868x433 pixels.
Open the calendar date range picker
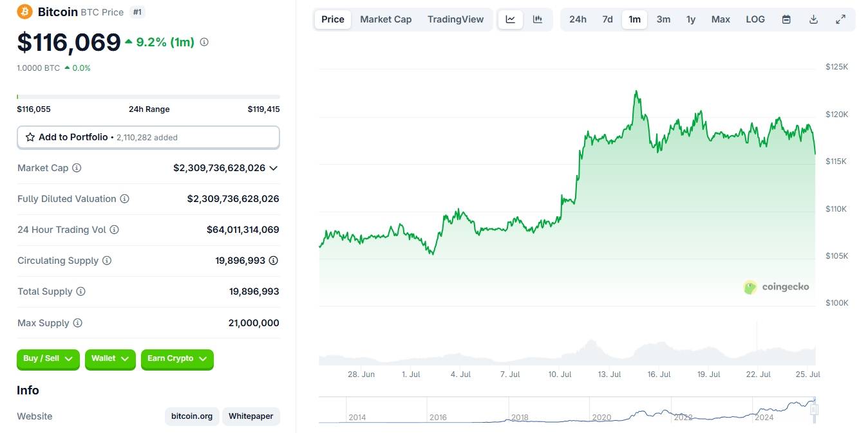click(786, 19)
